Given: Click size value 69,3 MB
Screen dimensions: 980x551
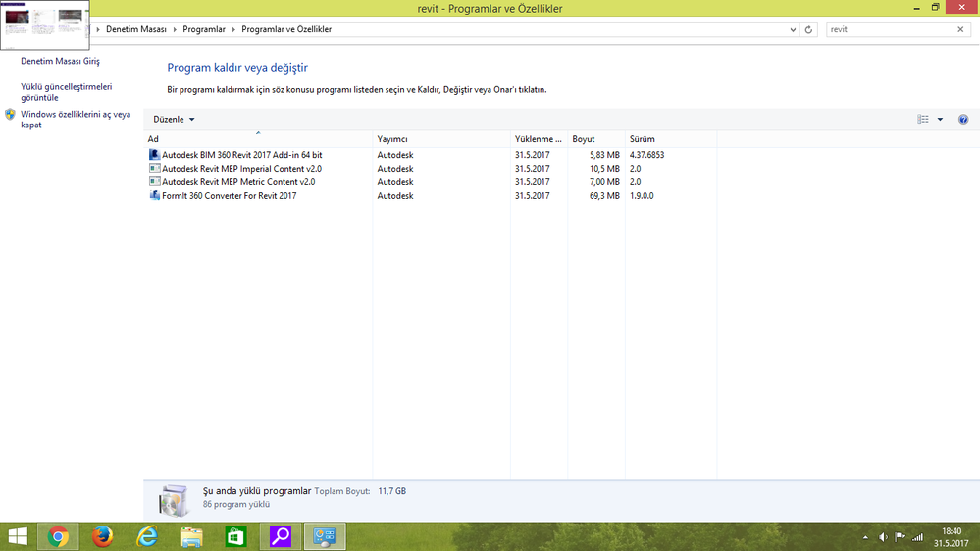Looking at the screenshot, I should coord(604,195).
